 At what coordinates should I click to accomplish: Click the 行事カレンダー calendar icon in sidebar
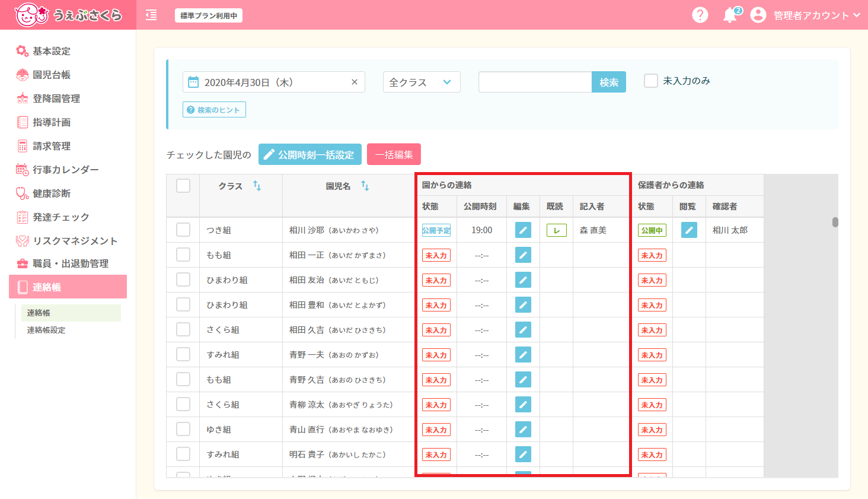(22, 170)
